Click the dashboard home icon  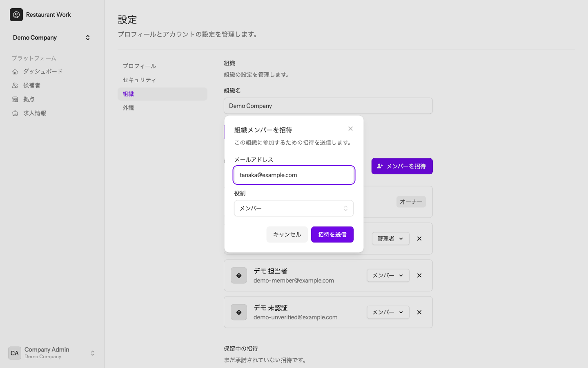[15, 72]
